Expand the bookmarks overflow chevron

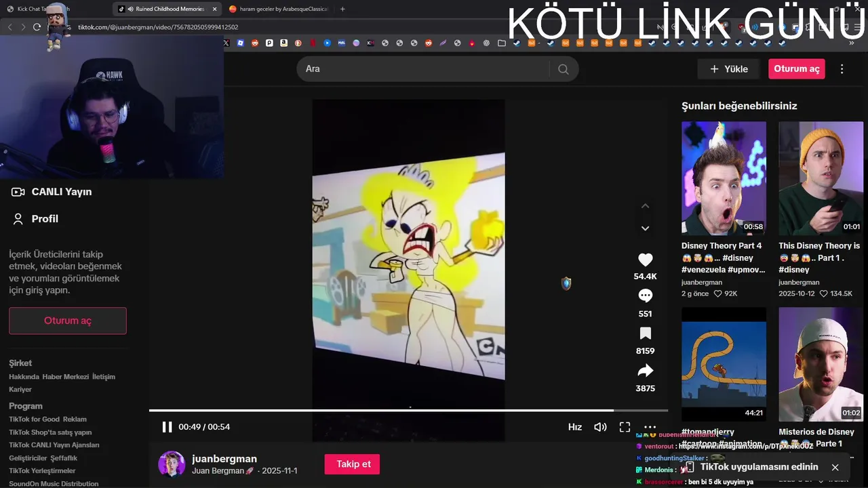pyautogui.click(x=852, y=43)
